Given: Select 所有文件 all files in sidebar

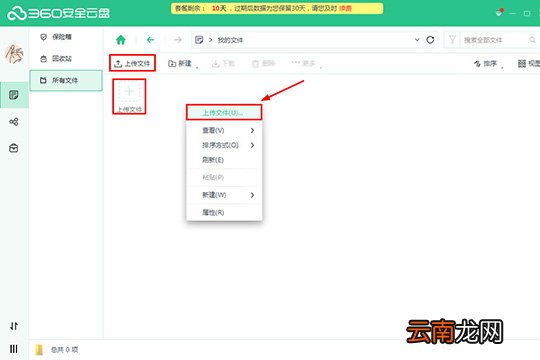Looking at the screenshot, I should coord(66,81).
